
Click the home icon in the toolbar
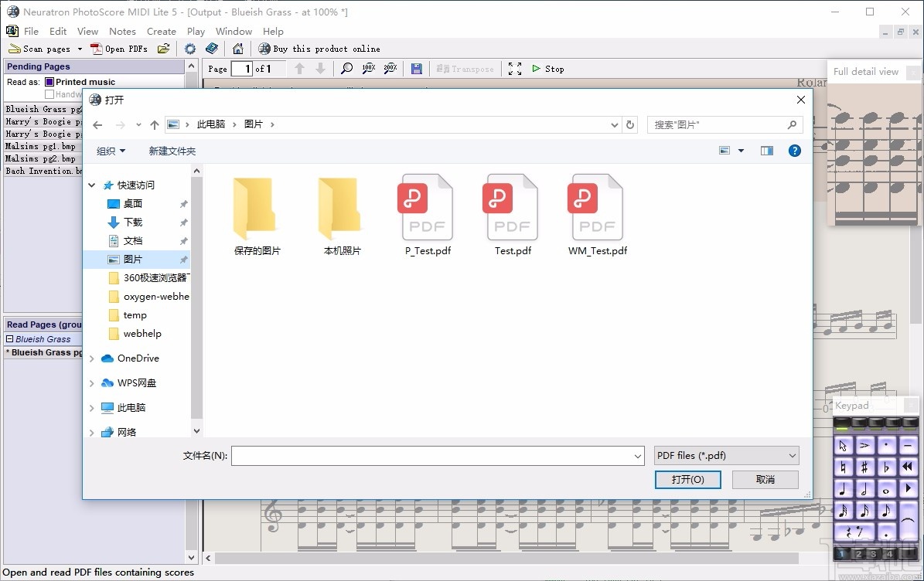click(x=237, y=48)
